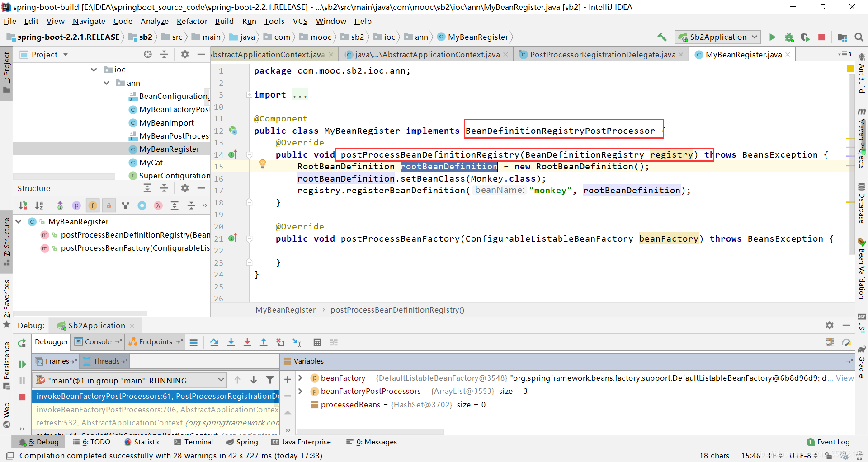Click the overridden-method gutter icon at line 14
Image resolution: width=868 pixels, height=462 pixels.
click(233, 154)
